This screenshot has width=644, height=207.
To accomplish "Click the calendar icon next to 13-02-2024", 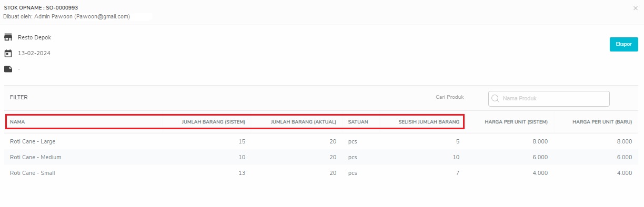I will coord(8,54).
